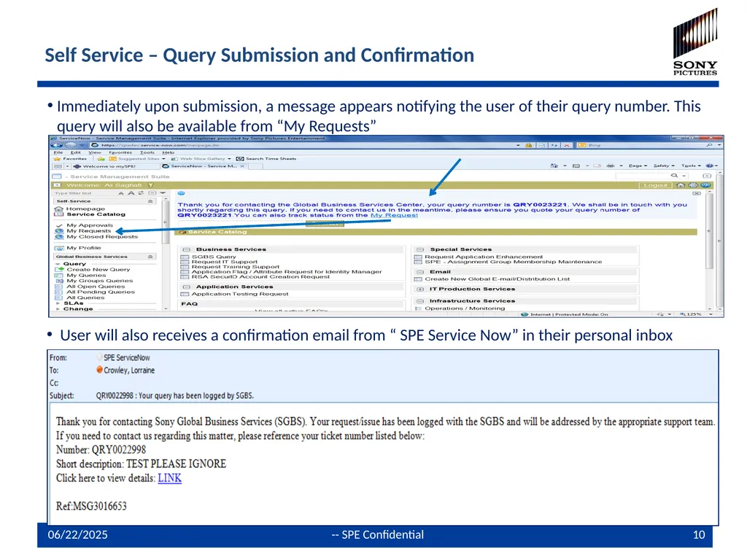Viewport: 747px width, 560px height.
Task: Click the print icon in gold banner
Action: pyautogui.click(x=693, y=185)
